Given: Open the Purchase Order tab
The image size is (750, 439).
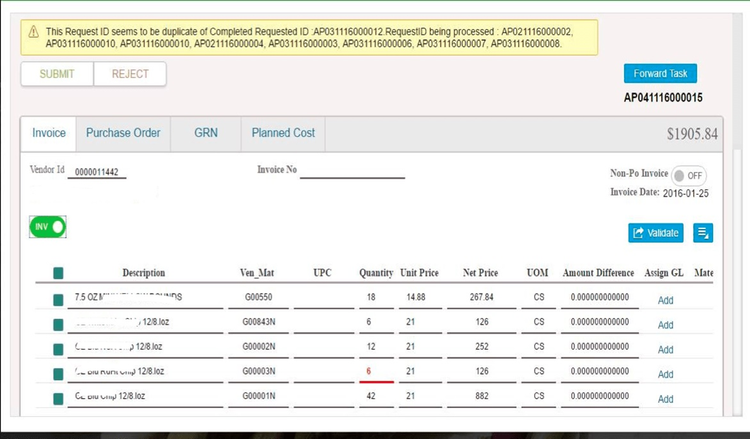Looking at the screenshot, I should [123, 133].
